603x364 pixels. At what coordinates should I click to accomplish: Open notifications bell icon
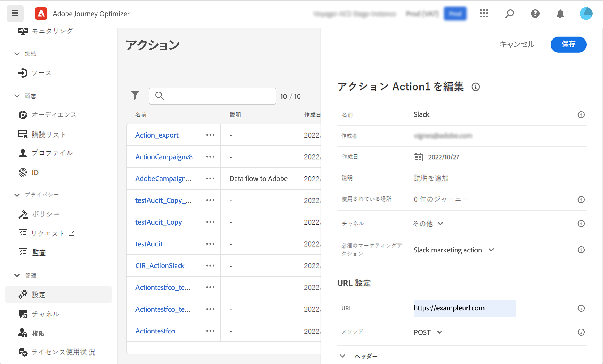pos(560,13)
